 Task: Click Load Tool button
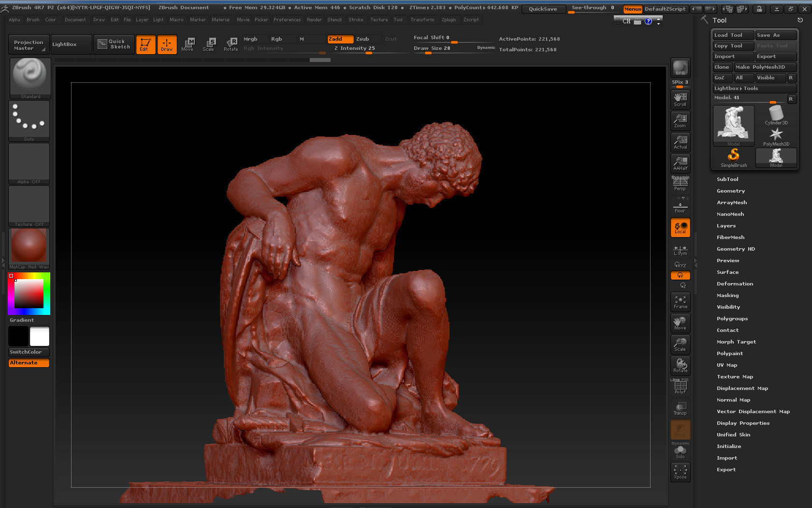point(734,35)
